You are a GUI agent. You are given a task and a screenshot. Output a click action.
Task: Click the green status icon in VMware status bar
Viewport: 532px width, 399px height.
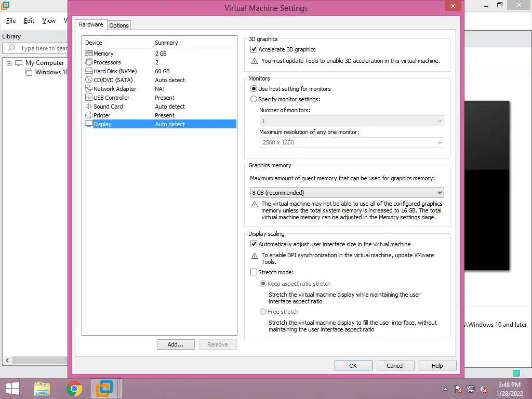pyautogui.click(x=516, y=374)
